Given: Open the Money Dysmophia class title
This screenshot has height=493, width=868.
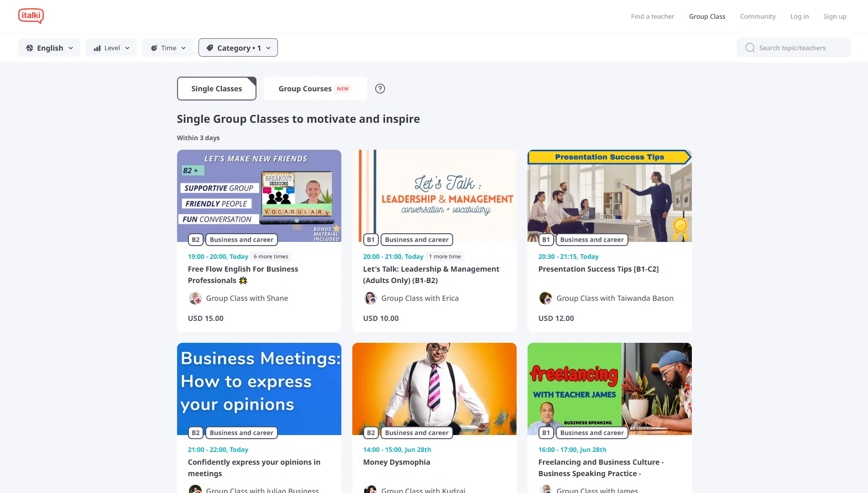Looking at the screenshot, I should (397, 462).
